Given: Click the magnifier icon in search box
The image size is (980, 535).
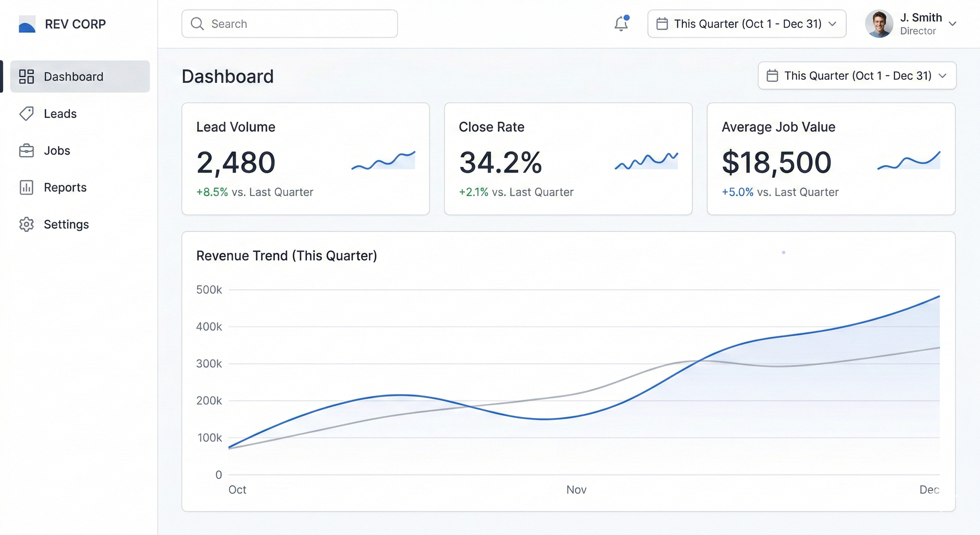Looking at the screenshot, I should click(x=197, y=24).
